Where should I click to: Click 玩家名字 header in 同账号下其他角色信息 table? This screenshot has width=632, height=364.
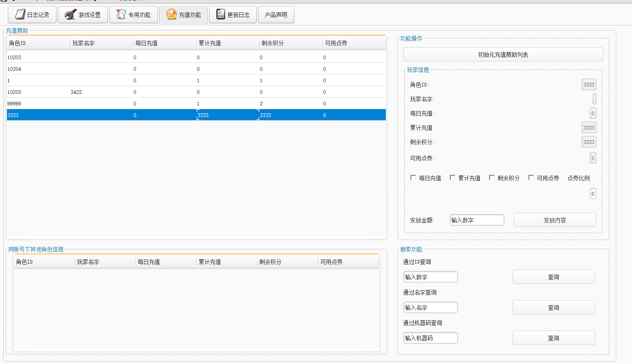coord(105,262)
